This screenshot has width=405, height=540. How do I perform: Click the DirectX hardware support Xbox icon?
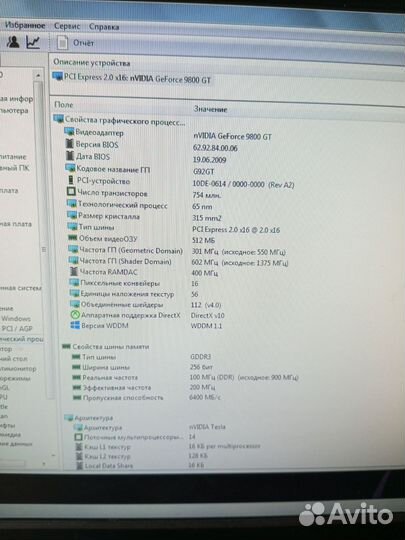(x=75, y=315)
